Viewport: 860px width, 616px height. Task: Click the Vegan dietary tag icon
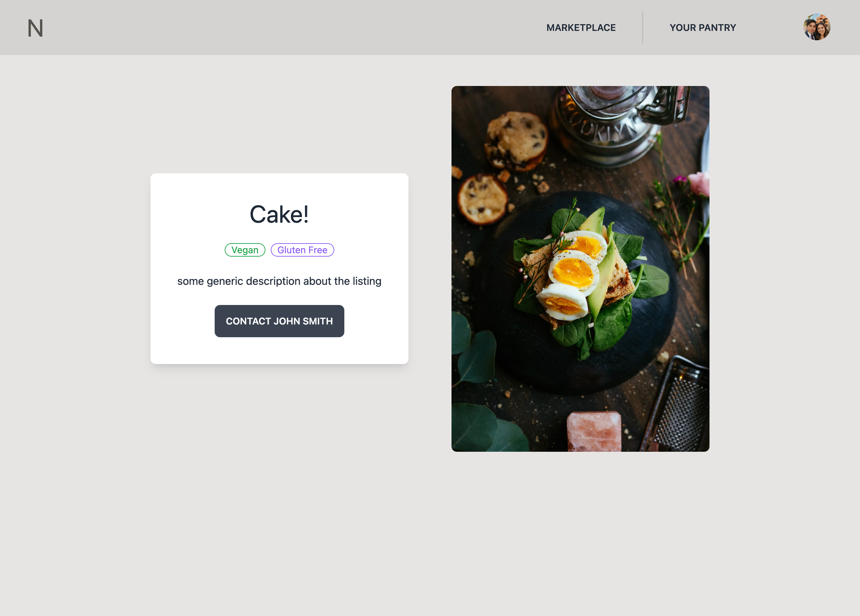click(245, 250)
